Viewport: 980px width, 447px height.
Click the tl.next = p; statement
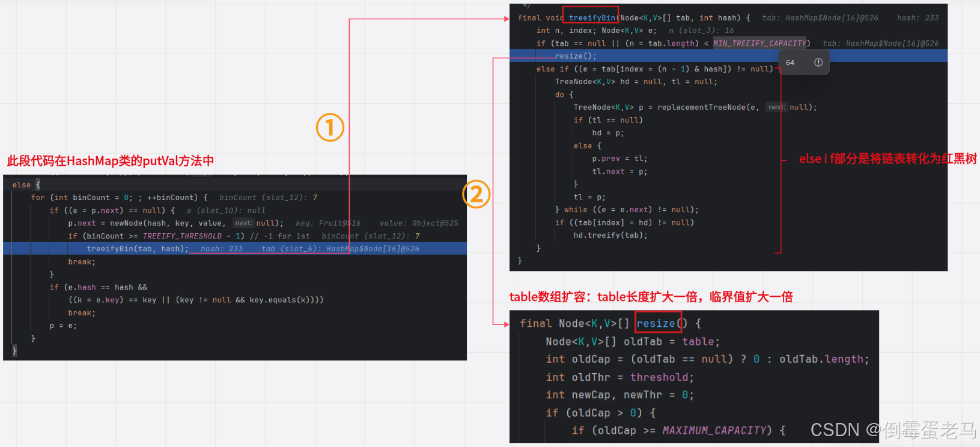click(619, 171)
